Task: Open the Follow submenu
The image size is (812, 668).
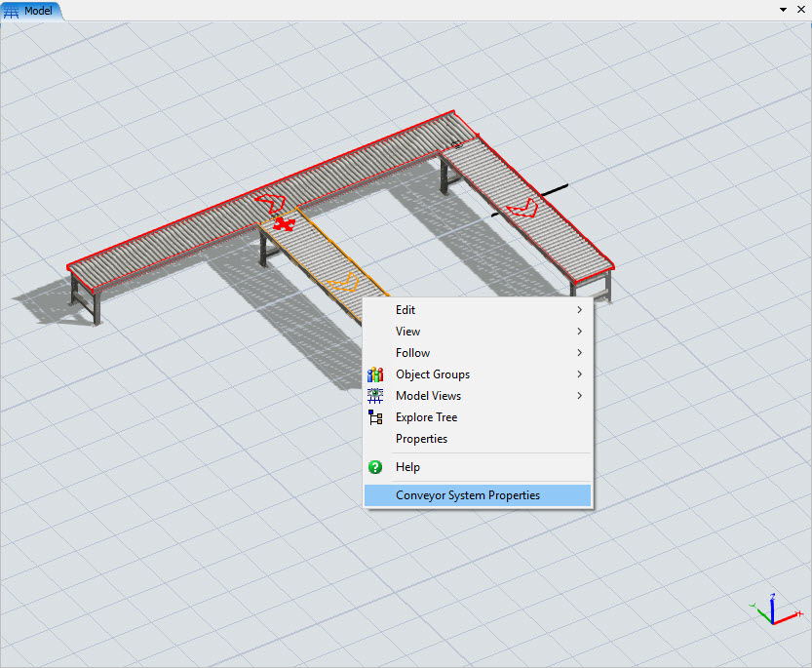Action: point(478,353)
